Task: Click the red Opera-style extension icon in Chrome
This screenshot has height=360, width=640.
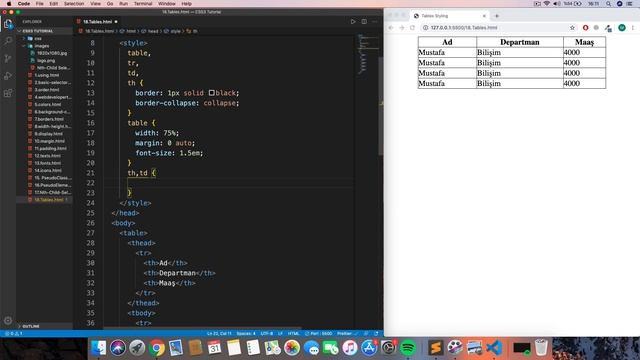Action: coord(585,28)
